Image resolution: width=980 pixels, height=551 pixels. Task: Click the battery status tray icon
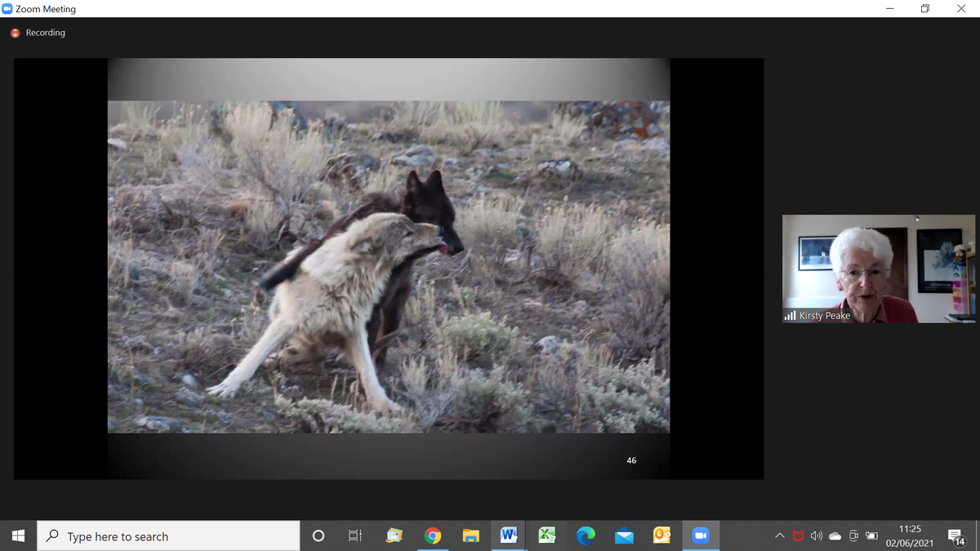(x=872, y=536)
